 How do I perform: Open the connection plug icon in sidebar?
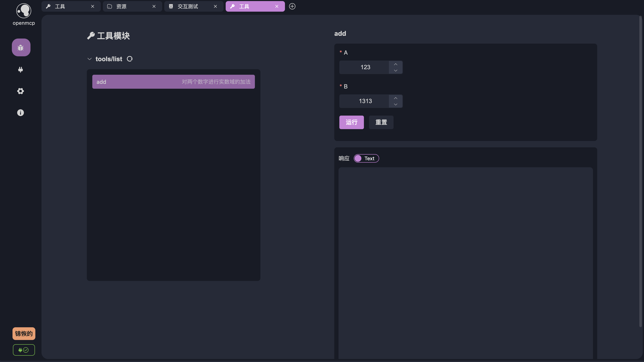21,69
